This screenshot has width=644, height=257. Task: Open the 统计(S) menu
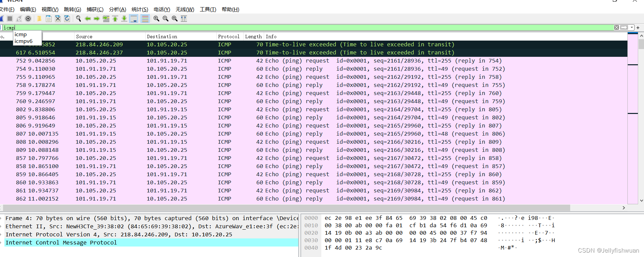pyautogui.click(x=140, y=9)
